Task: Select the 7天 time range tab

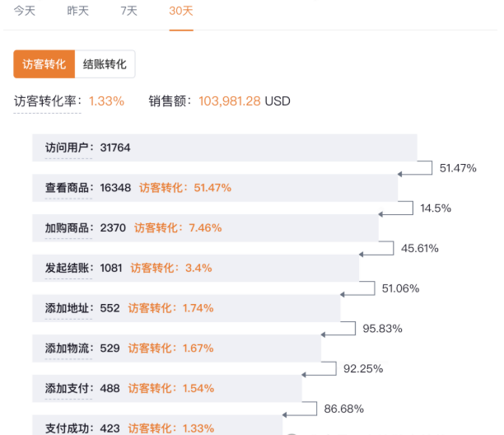Action: click(x=128, y=11)
